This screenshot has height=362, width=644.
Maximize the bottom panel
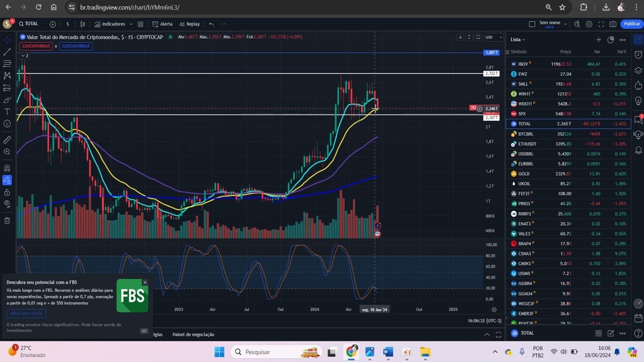click(x=499, y=334)
